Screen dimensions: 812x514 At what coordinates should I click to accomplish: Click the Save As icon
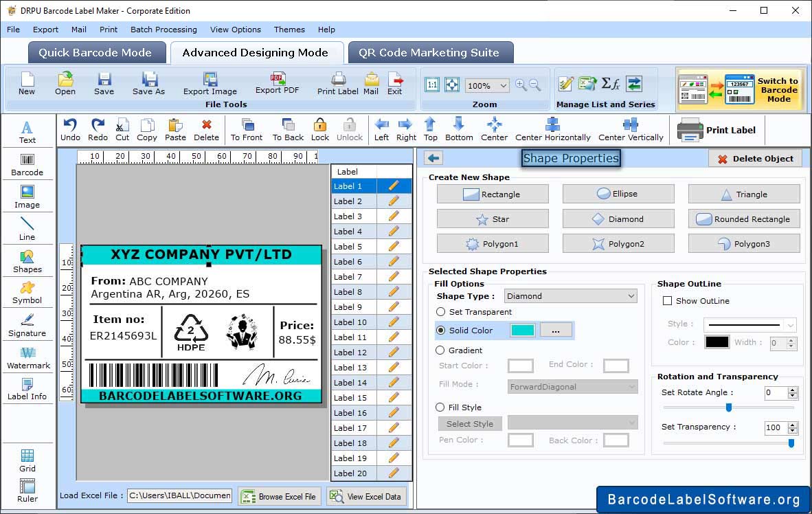click(x=148, y=84)
